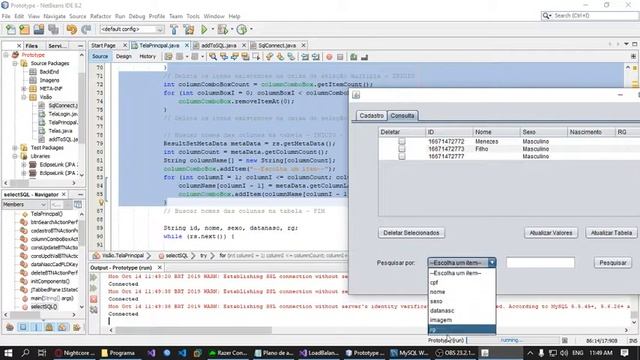The width and height of the screenshot is (640, 360).
Task: Sort table by the Nome column header
Action: pos(496,132)
